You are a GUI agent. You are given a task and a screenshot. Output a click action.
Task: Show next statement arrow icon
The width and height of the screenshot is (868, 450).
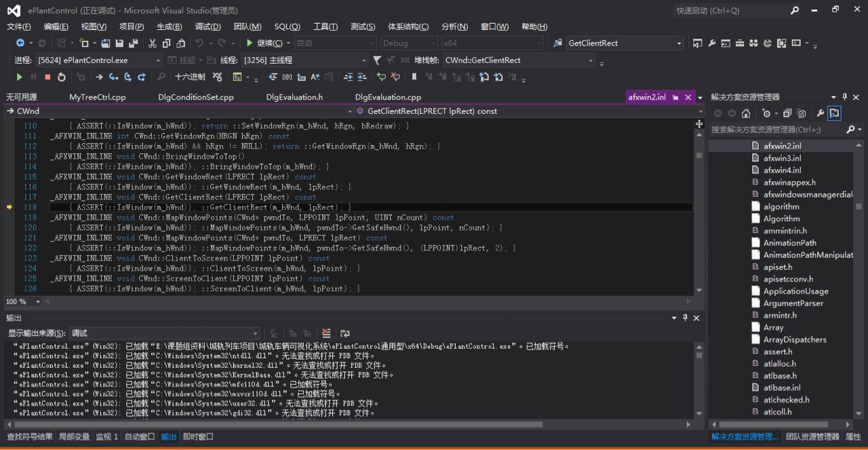(100, 77)
